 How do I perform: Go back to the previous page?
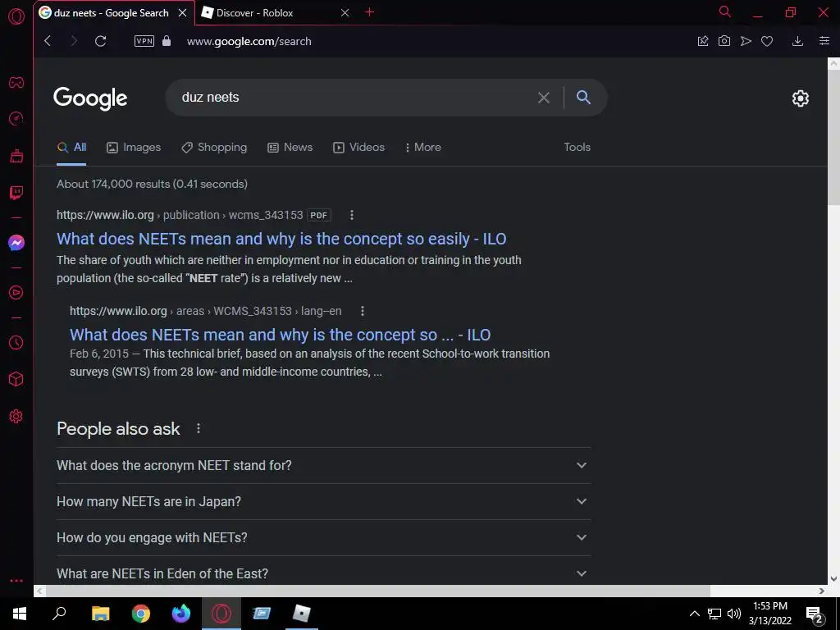48,41
